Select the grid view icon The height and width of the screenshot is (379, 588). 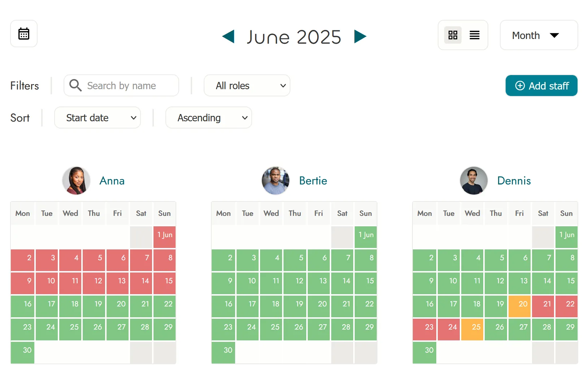coord(453,35)
